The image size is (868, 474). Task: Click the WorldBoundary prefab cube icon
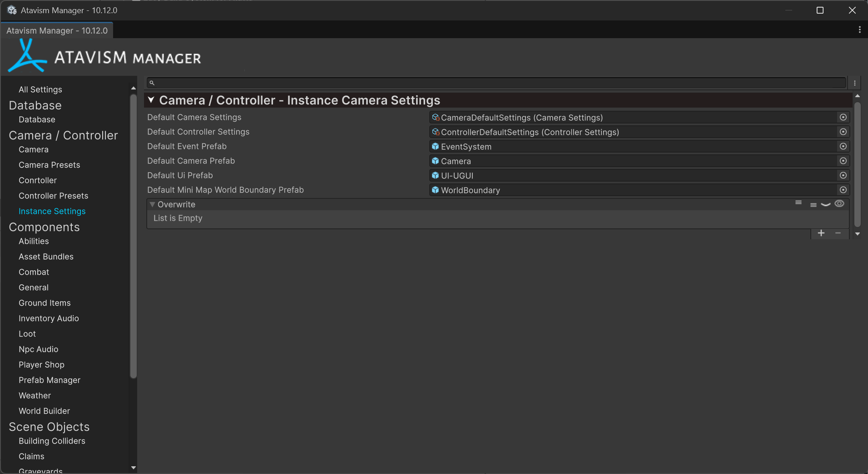(436, 190)
